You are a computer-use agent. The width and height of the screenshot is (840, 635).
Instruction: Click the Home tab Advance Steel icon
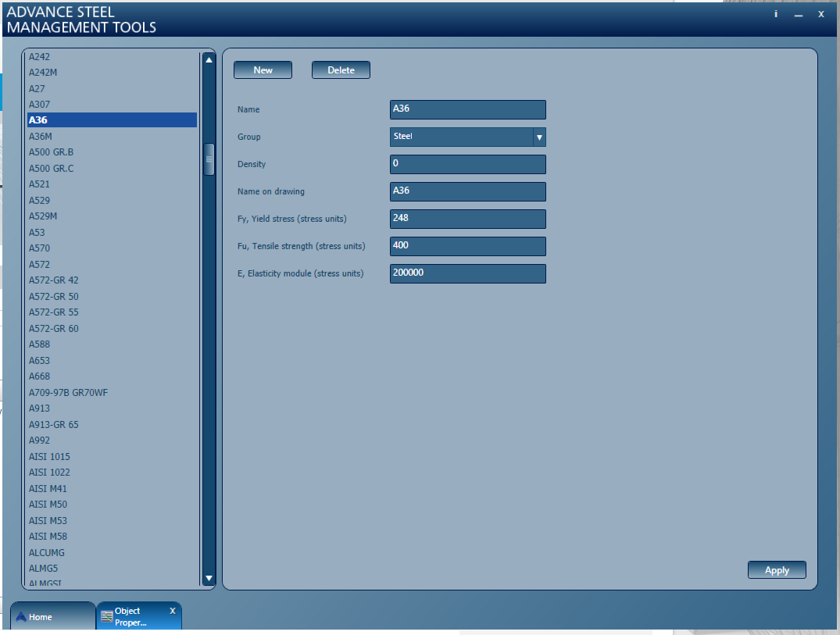pos(21,617)
